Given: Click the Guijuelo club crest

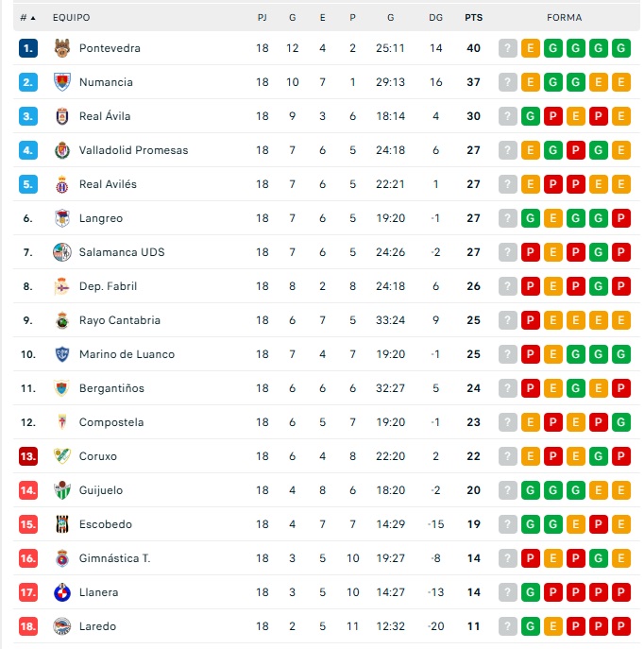Looking at the screenshot, I should 61,490.
